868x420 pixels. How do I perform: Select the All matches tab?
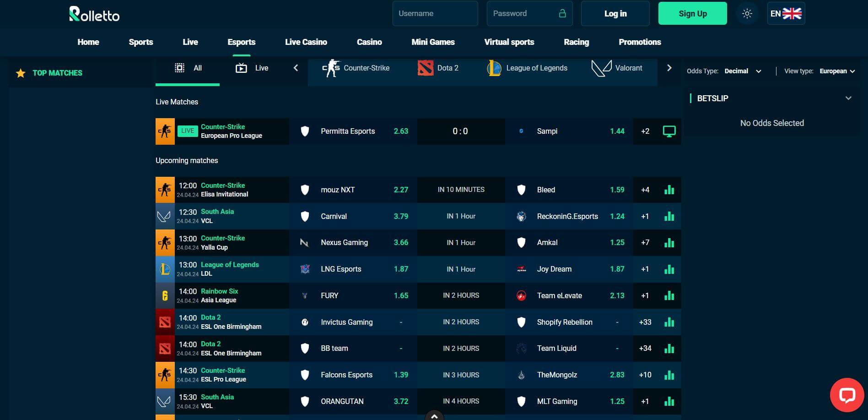click(188, 68)
